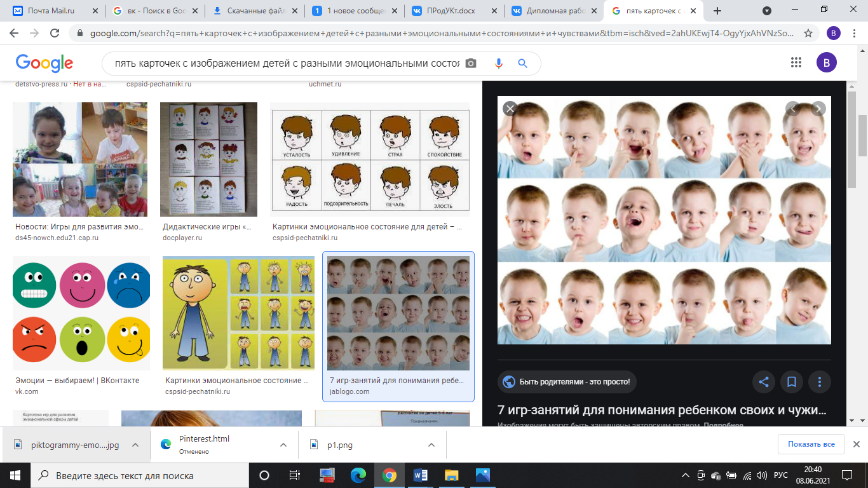
Task: Click the Google logo
Action: point(44,63)
